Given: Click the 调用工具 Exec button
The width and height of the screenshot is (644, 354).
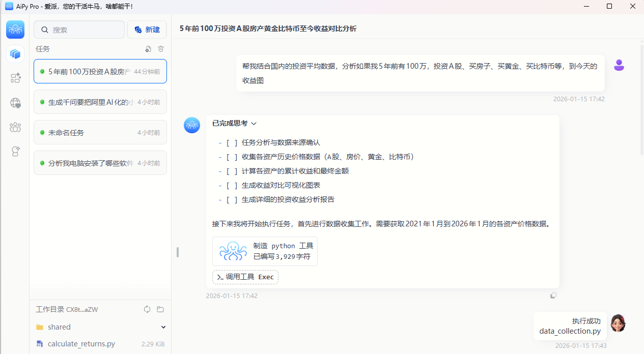Looking at the screenshot, I should [245, 277].
